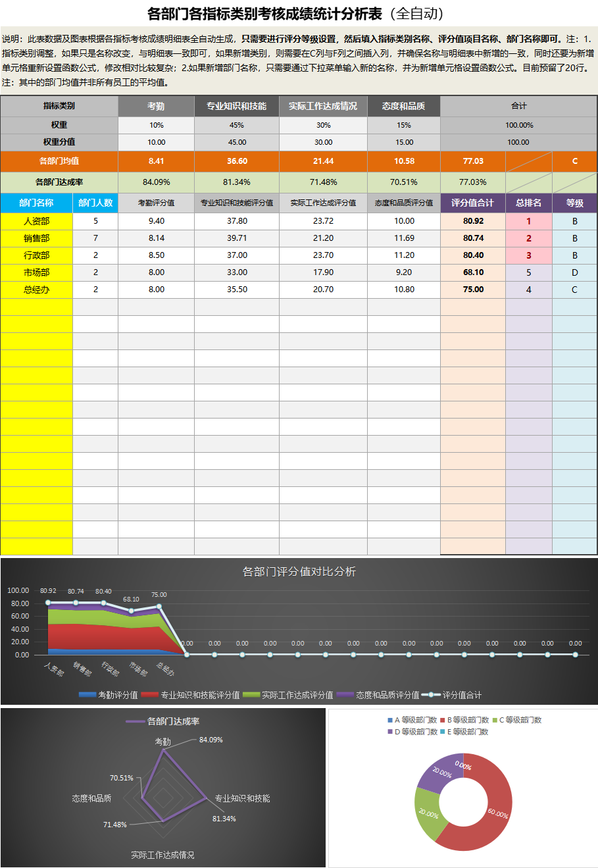Viewport: 598px width, 868px height.
Task: Click the C 等级部门数 legend entry
Action: click(x=516, y=720)
